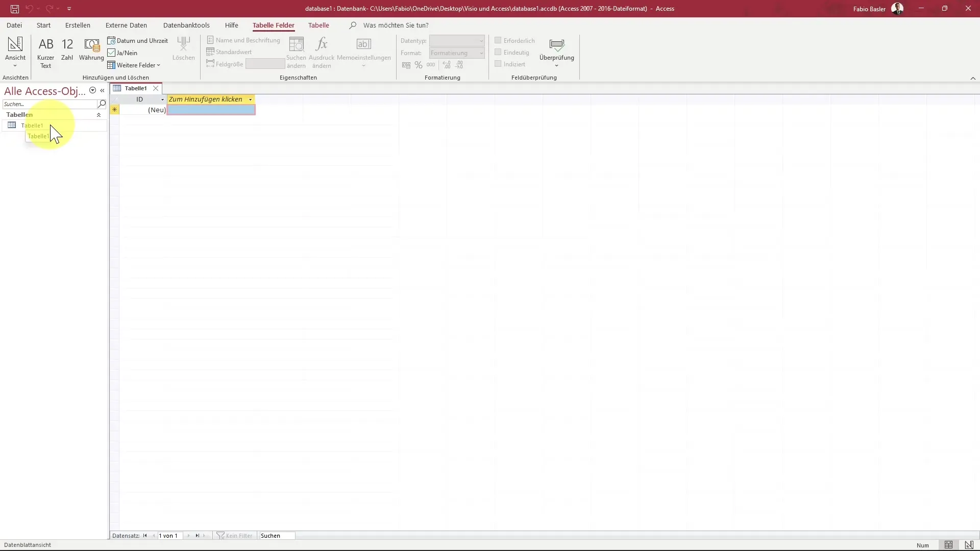Viewport: 980px width, 551px height.
Task: Open Name und Beschriftung properties
Action: 243,40
